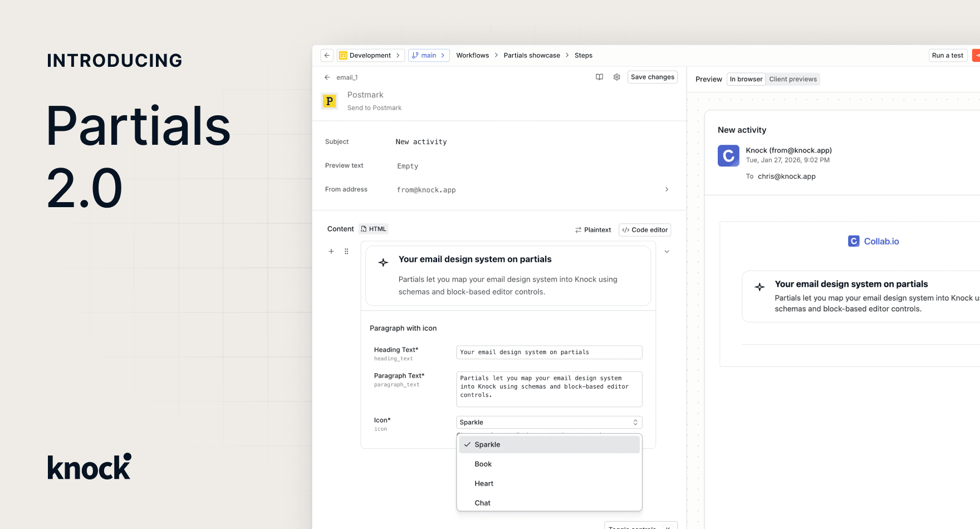Open email step settings gear
The height and width of the screenshot is (529, 980).
point(616,77)
